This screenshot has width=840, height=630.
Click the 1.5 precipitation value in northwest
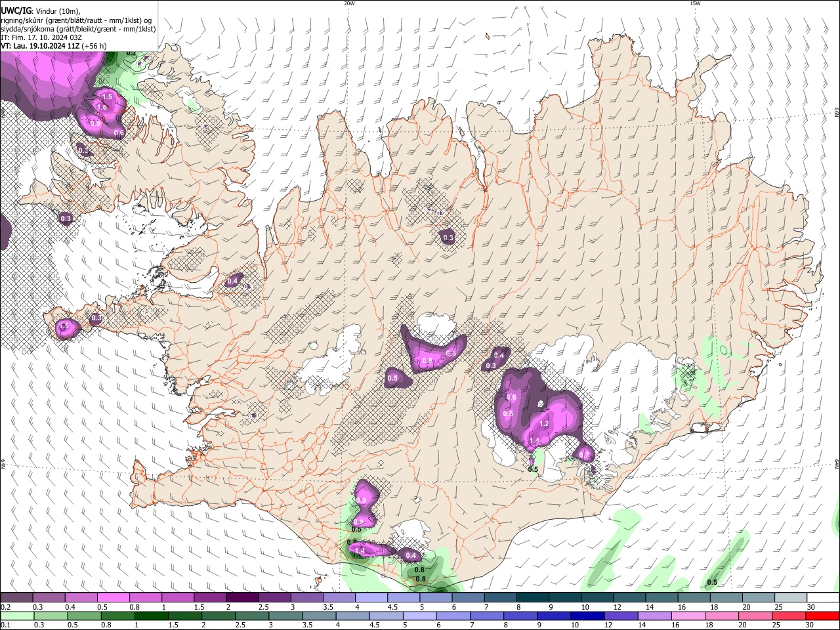tap(108, 96)
